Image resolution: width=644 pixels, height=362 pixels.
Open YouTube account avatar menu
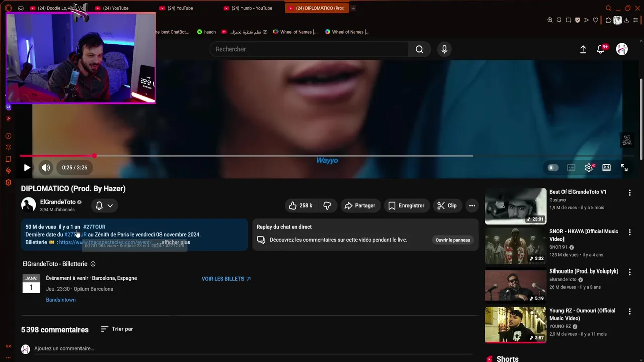622,49
